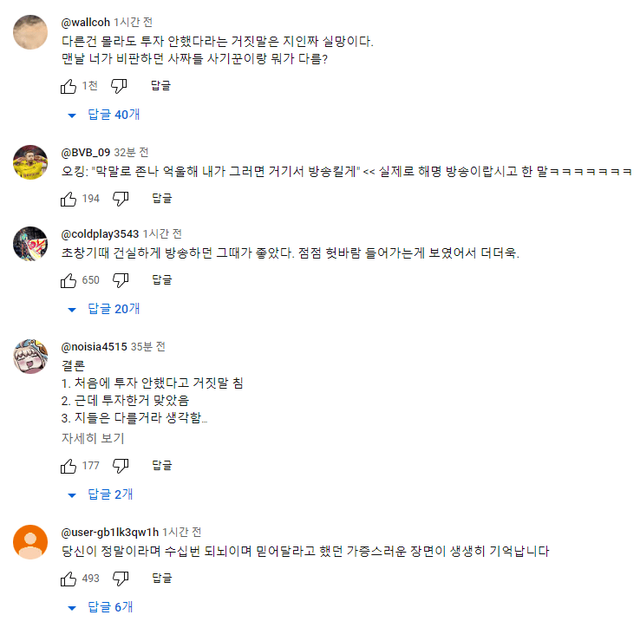Dislike the @coldplay3543 comment
640x629 pixels.
pyautogui.click(x=119, y=280)
